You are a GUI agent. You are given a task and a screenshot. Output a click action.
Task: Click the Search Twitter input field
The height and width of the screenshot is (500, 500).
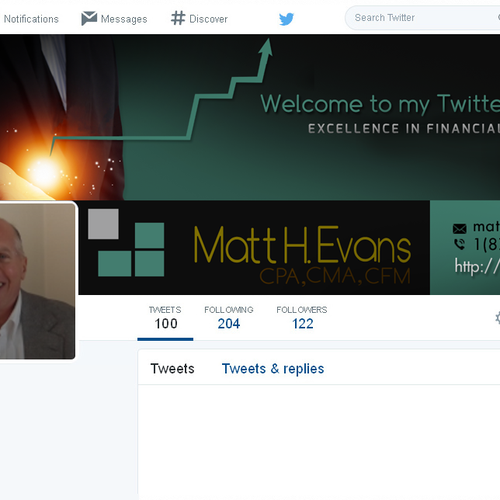point(422,18)
